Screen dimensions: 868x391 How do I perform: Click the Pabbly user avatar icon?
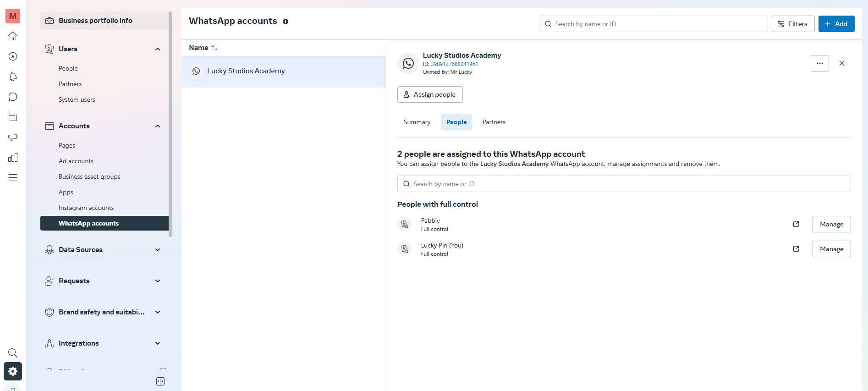[405, 224]
